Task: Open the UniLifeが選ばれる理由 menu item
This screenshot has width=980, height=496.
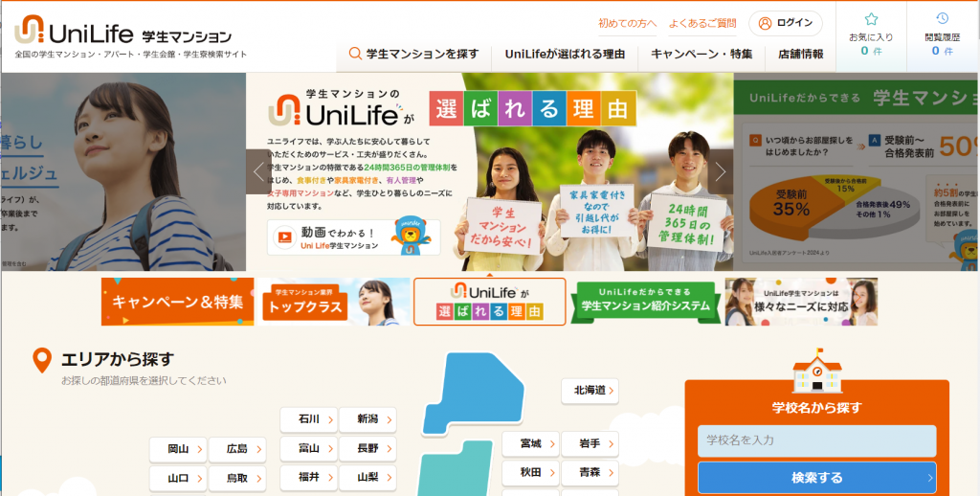Action: (565, 54)
